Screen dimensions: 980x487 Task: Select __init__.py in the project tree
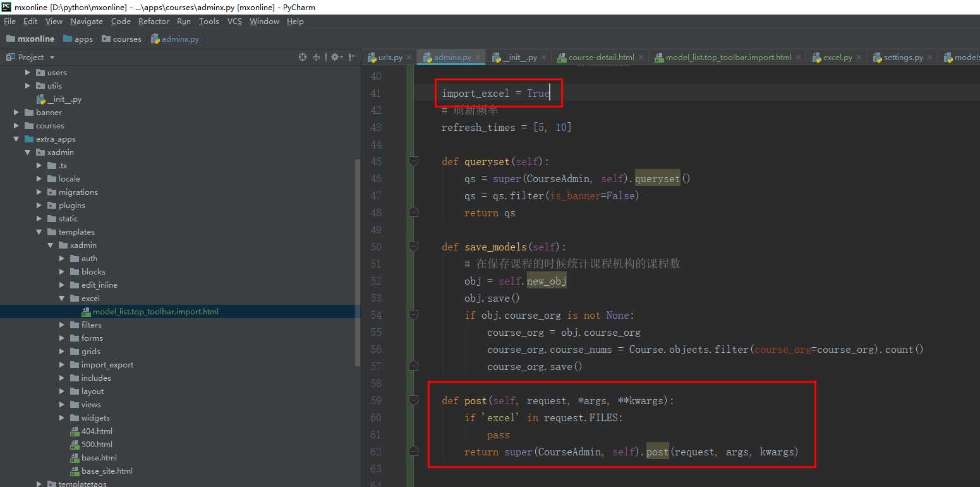pos(59,99)
